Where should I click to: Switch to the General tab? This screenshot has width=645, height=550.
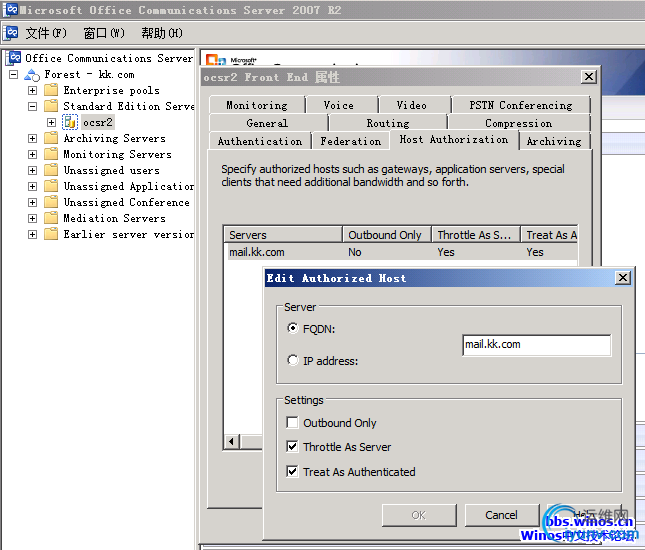267,123
